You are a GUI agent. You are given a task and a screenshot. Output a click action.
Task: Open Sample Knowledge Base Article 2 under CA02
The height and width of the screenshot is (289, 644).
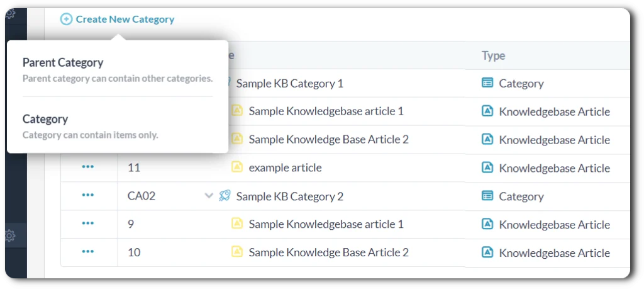click(x=328, y=252)
